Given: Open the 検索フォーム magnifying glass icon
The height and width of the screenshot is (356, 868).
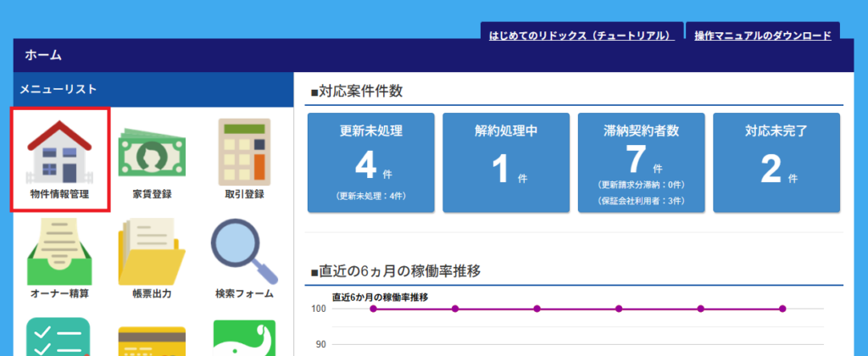Looking at the screenshot, I should (x=244, y=253).
